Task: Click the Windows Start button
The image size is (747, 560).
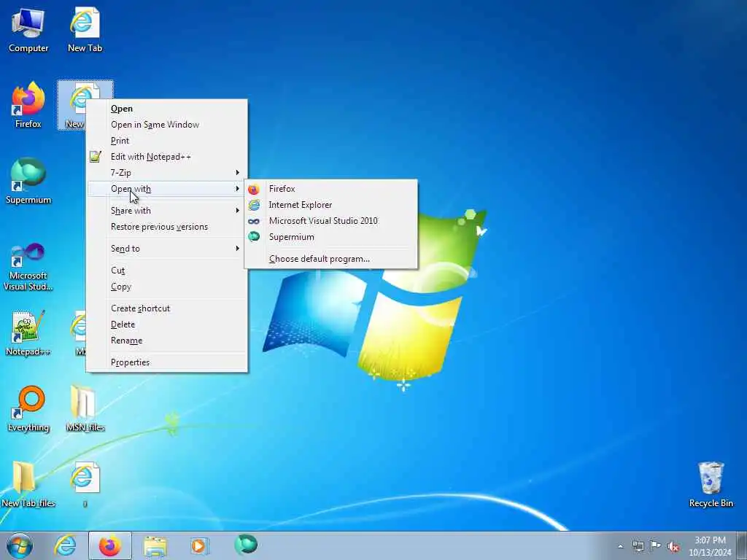Action: pyautogui.click(x=20, y=545)
